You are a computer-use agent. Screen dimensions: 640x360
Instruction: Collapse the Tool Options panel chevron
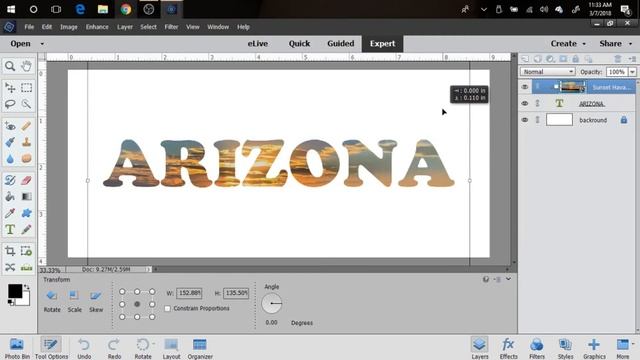pos(508,279)
